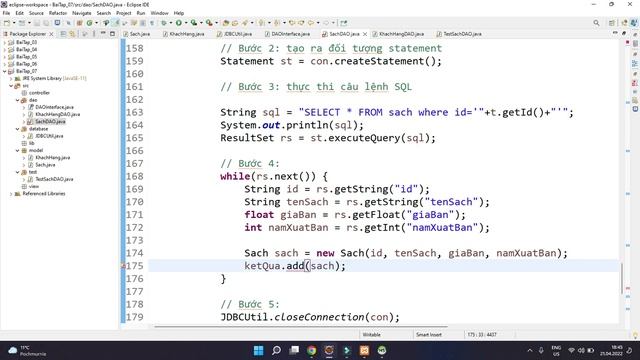Click the Save All icon
This screenshot has width=640, height=360.
[x=46, y=23]
